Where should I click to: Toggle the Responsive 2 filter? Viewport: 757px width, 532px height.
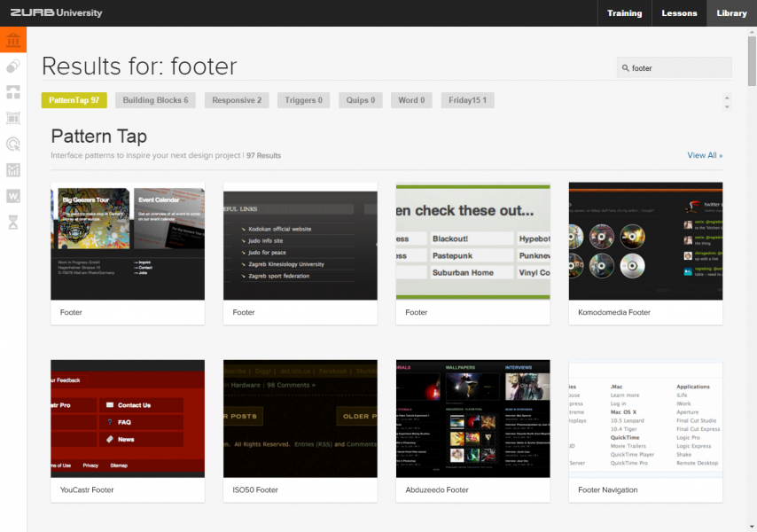237,100
